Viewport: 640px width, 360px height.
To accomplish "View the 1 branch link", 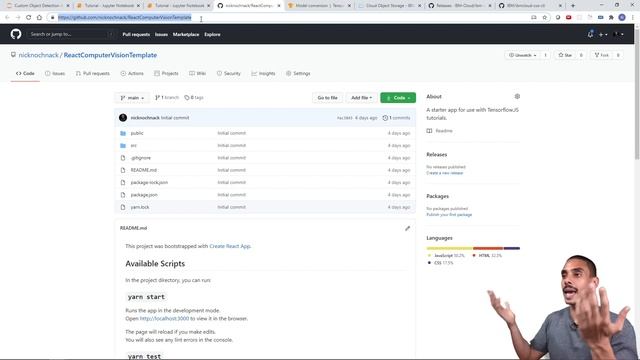I will point(167,98).
